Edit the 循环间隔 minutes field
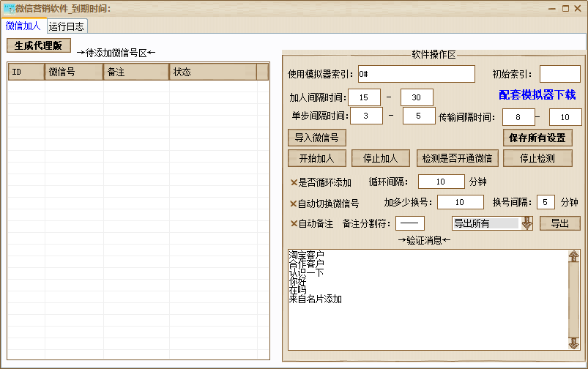Image resolution: width=588 pixels, height=369 pixels. 442,182
